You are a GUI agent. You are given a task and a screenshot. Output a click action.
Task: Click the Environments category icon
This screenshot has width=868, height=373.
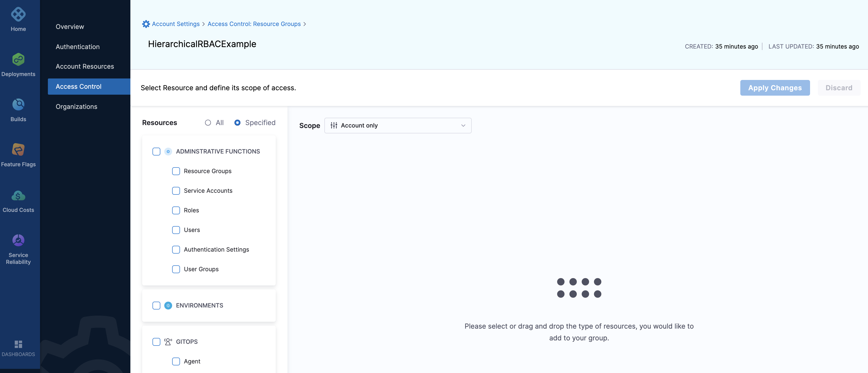point(168,306)
